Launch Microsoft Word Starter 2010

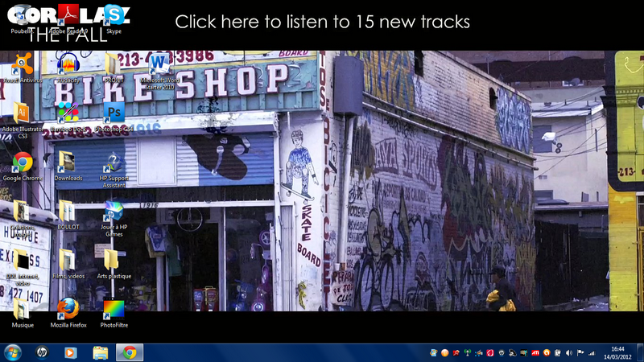159,72
